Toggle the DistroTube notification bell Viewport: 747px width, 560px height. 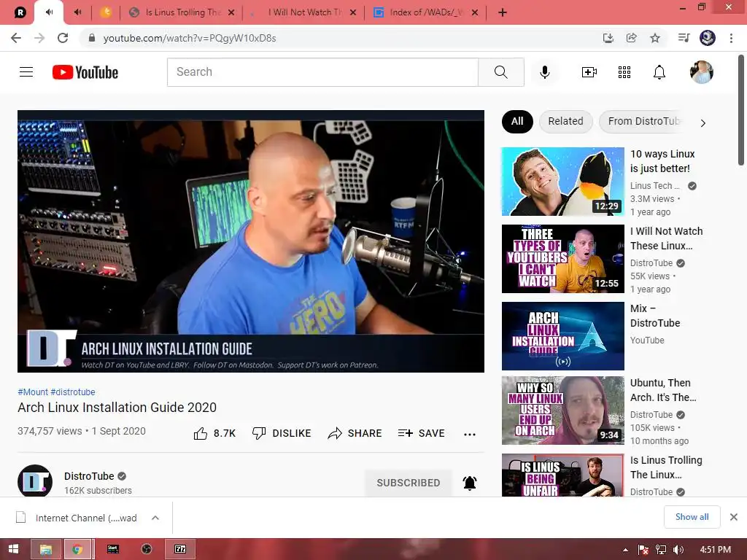coord(470,483)
